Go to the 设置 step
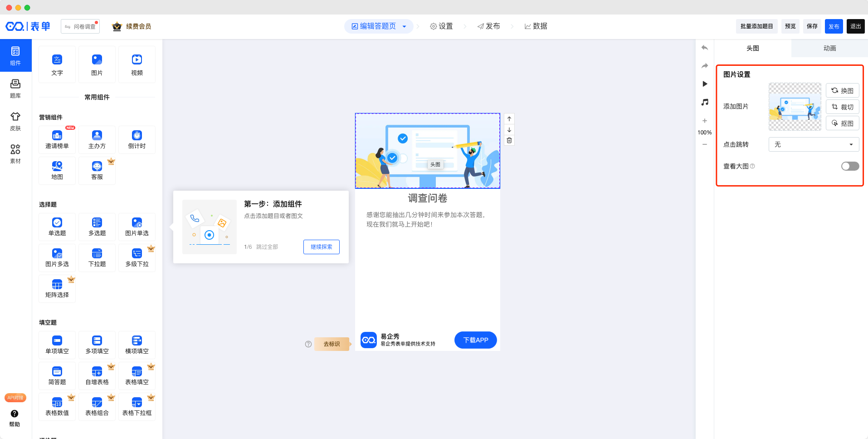Screen dimensions: 868x439 tap(441, 26)
